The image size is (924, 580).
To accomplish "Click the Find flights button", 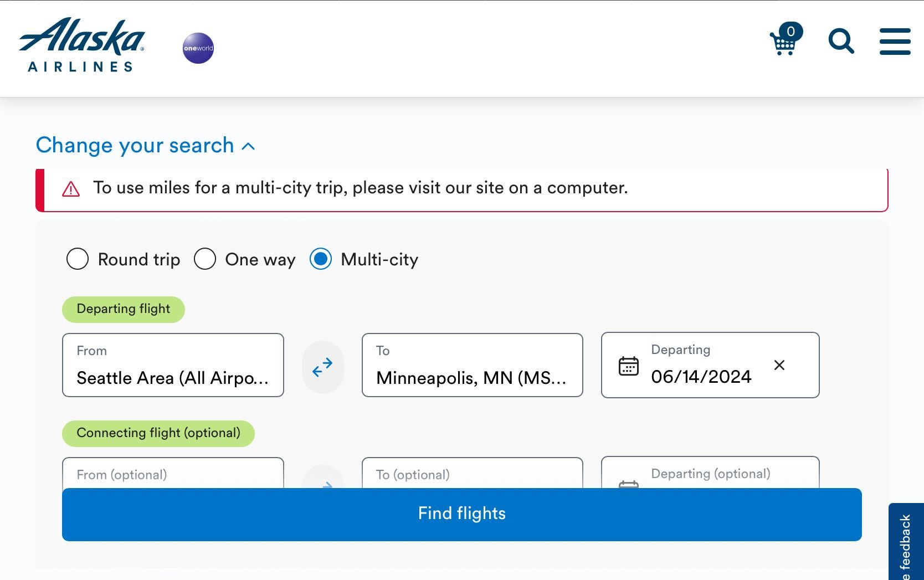I will [x=461, y=514].
